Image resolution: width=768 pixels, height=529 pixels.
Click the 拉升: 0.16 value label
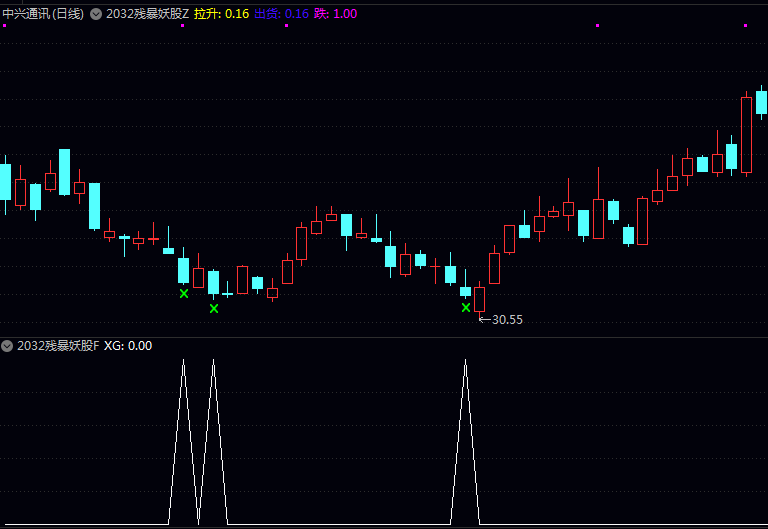[221, 14]
